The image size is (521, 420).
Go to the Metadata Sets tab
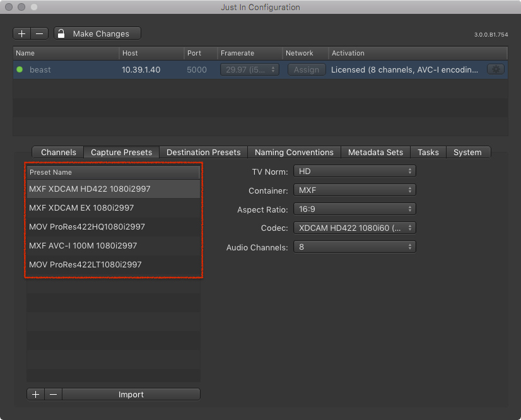click(x=375, y=152)
